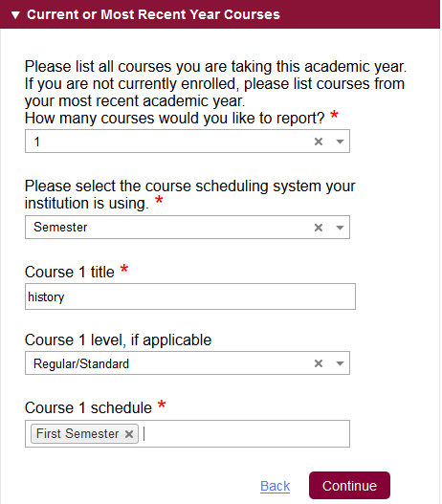The image size is (442, 504).
Task: Click the Course 1 level, if applicable label
Action: 118,340
